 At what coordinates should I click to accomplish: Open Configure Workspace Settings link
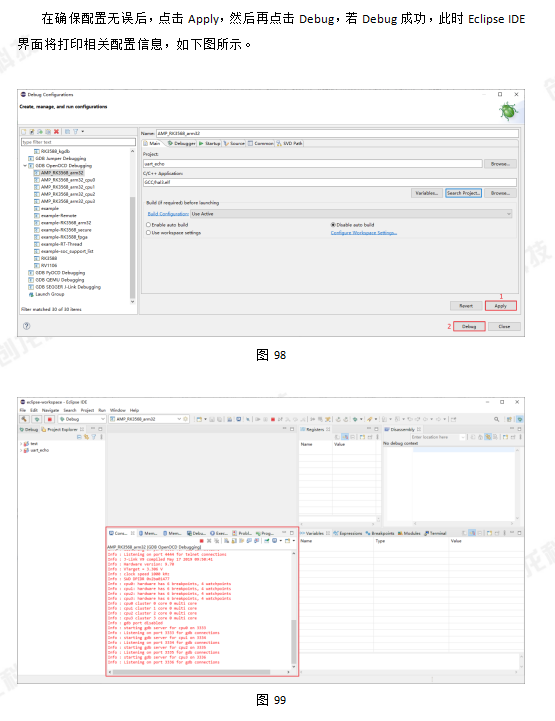pos(363,233)
